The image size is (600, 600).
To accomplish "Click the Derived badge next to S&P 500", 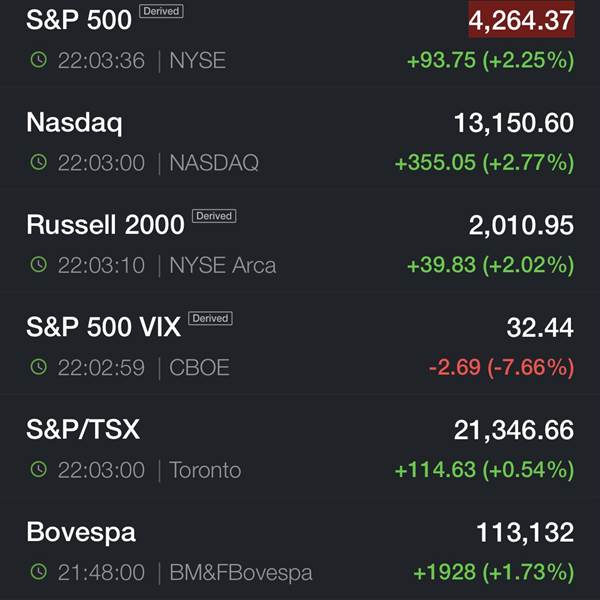I will pyautogui.click(x=161, y=11).
